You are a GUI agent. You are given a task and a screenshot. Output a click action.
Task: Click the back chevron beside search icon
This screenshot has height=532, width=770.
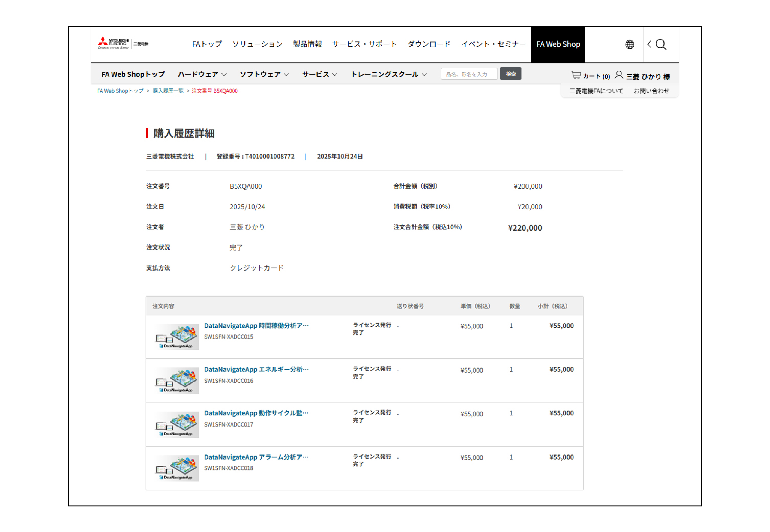(x=649, y=44)
